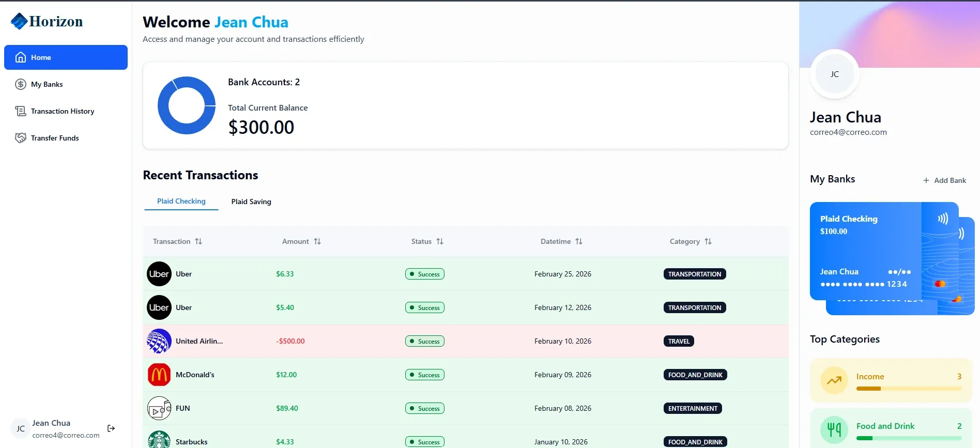Click the Add Bank button

(x=944, y=180)
